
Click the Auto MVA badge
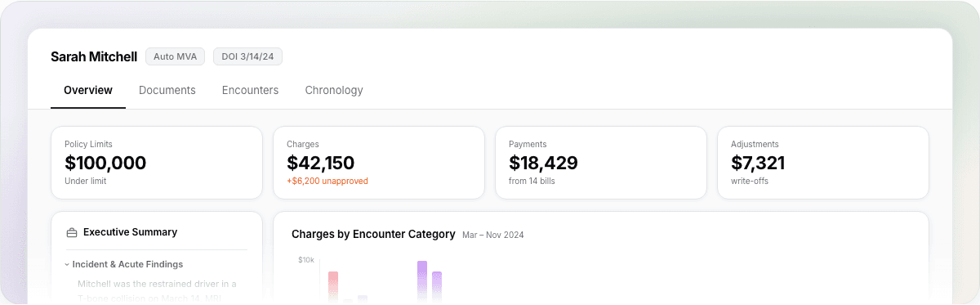(176, 56)
